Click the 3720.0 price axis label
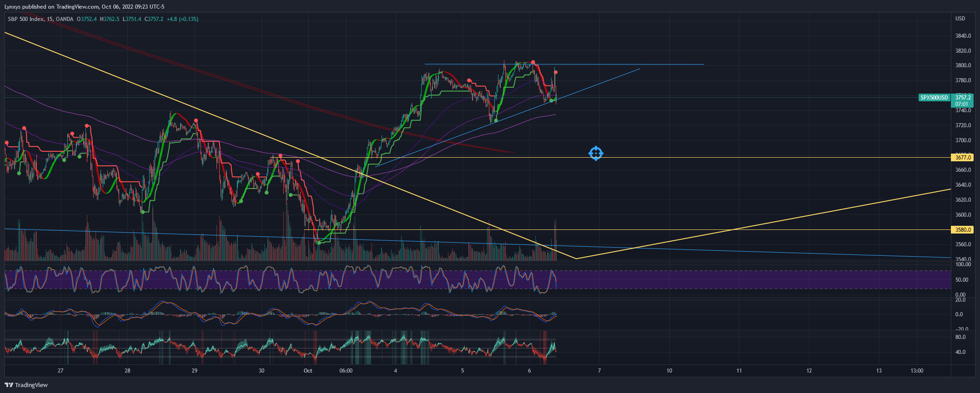This screenshot has width=980, height=393. tap(963, 125)
